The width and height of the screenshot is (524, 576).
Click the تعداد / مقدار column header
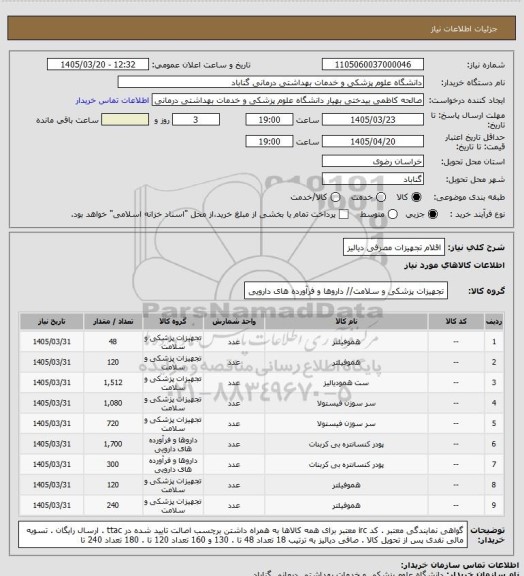[113, 322]
